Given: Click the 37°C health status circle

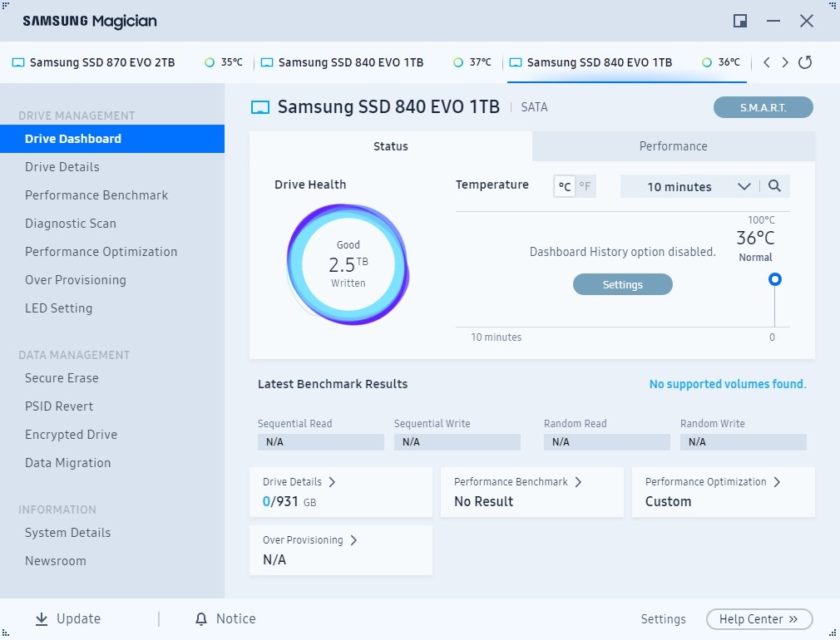Looking at the screenshot, I should pyautogui.click(x=458, y=62).
